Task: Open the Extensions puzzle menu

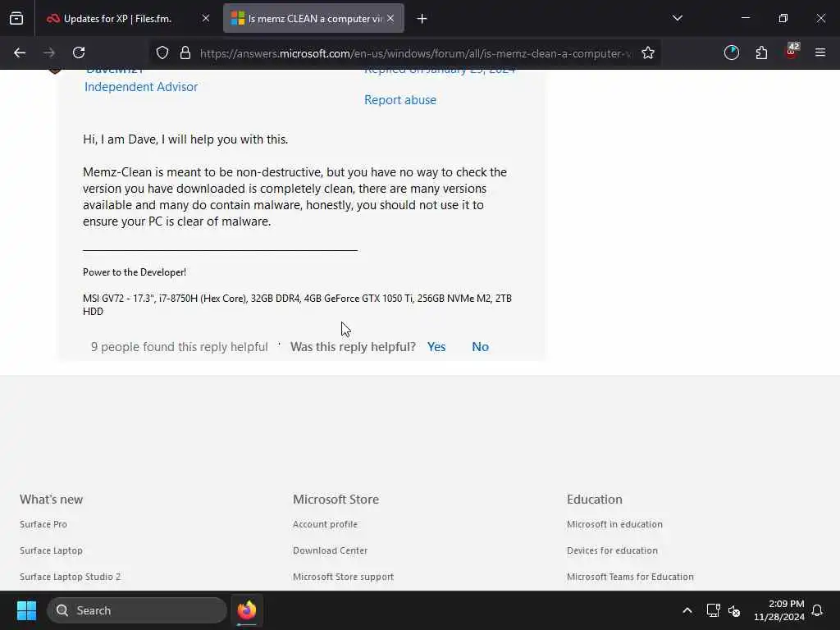Action: (x=761, y=52)
